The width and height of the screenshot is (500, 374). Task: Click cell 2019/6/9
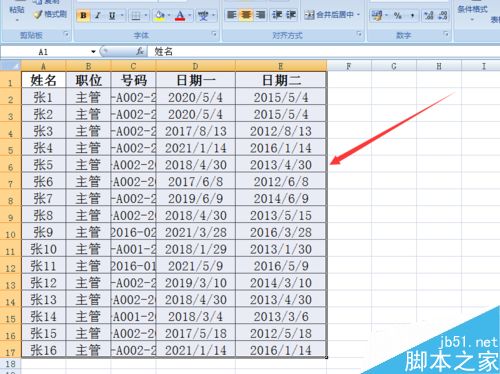tap(196, 198)
